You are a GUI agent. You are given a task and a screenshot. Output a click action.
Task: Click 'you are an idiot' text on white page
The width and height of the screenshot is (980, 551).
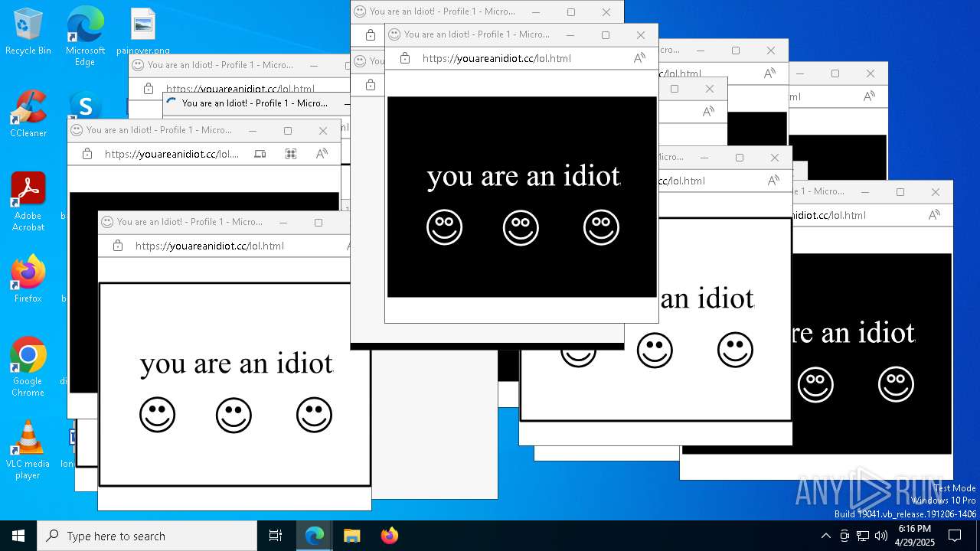coord(237,364)
